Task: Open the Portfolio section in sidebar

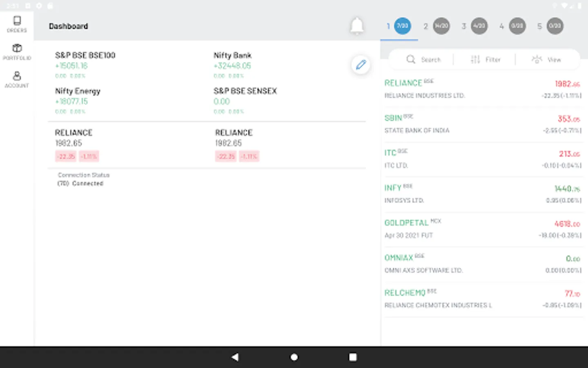Action: (17, 52)
